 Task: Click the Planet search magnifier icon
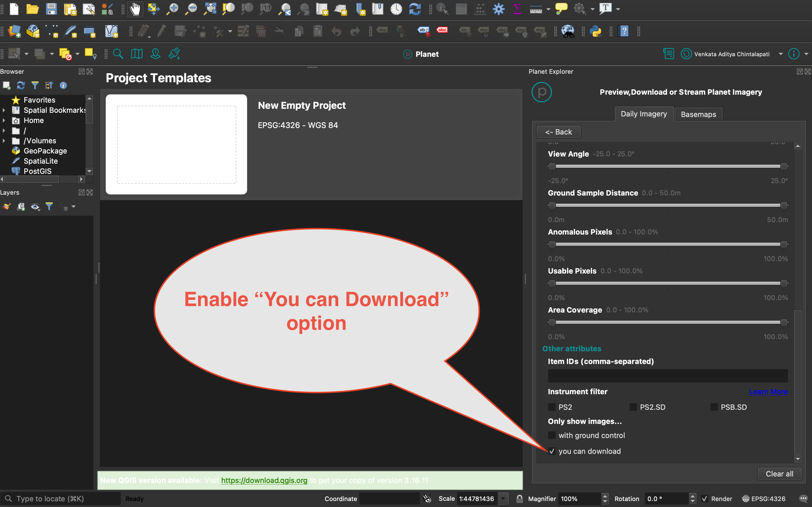[x=118, y=54]
